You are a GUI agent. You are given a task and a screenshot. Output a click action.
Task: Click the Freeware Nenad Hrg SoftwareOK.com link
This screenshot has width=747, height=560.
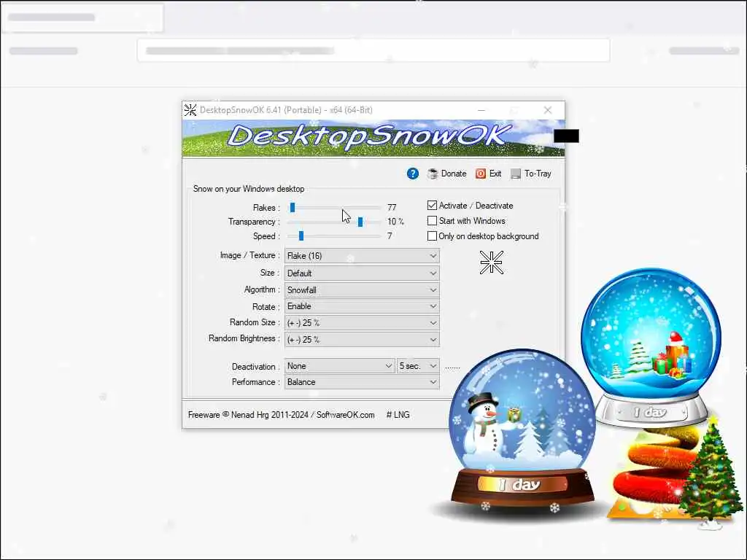281,415
